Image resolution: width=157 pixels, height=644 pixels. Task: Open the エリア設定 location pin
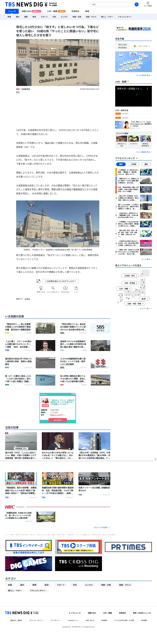(x=148, y=4)
